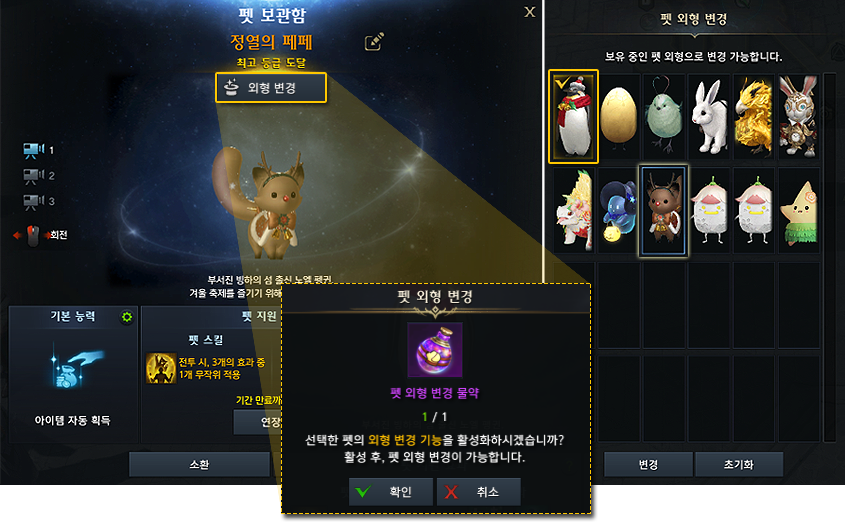The height and width of the screenshot is (525, 845).
Task: Click the yellow pet skill icon
Action: [x=161, y=369]
